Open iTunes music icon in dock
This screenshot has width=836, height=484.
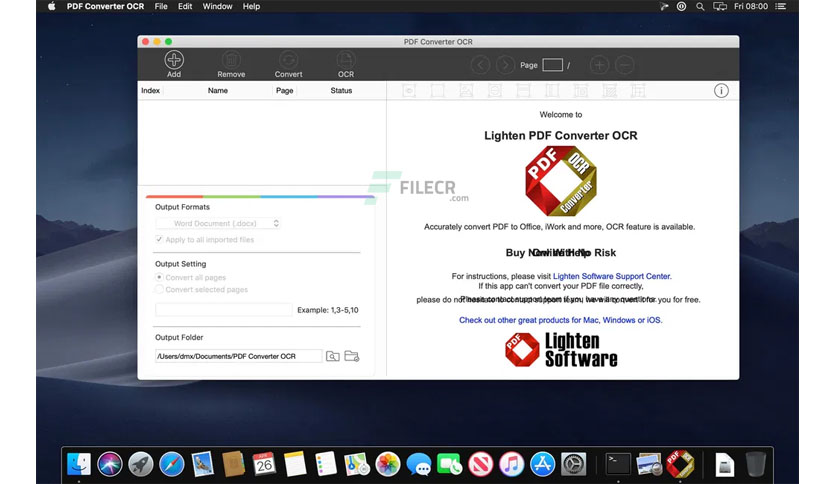[x=511, y=464]
